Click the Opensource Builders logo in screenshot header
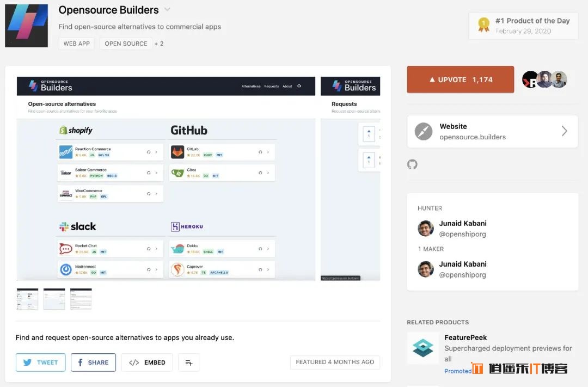The image size is (588, 387). 50,86
